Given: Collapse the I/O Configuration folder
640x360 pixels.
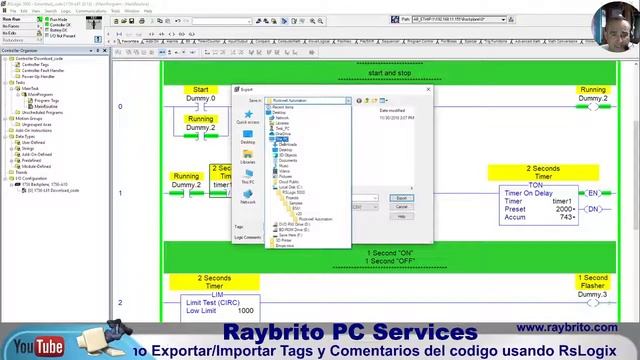Looking at the screenshot, I should (x=6, y=178).
